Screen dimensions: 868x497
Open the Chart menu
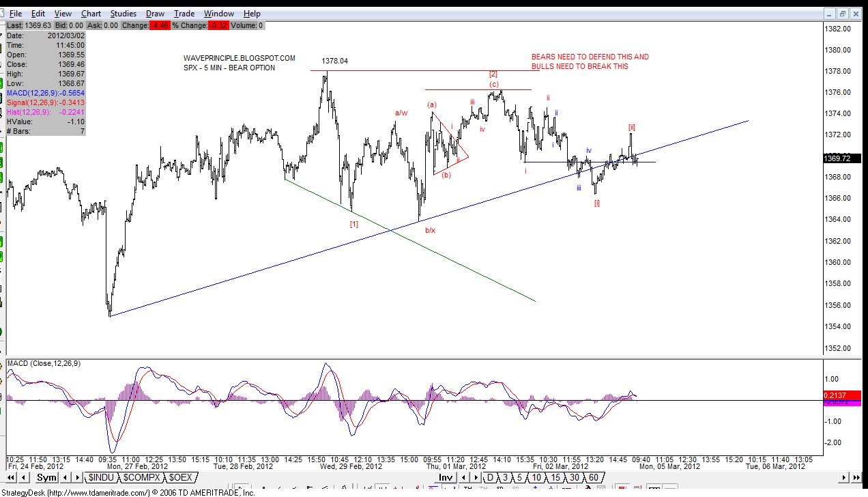91,14
